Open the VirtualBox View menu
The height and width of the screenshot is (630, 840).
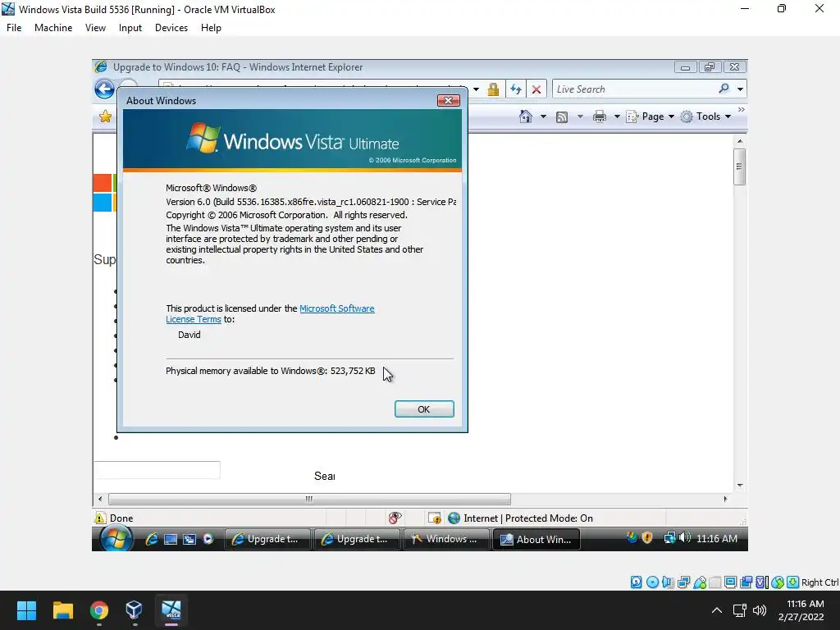click(x=95, y=28)
